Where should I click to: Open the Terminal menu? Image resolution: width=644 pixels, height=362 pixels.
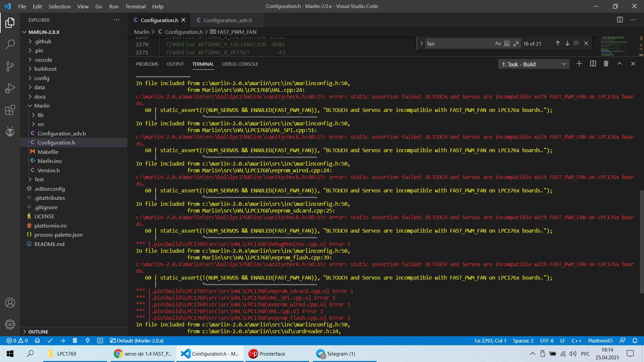pos(135,6)
